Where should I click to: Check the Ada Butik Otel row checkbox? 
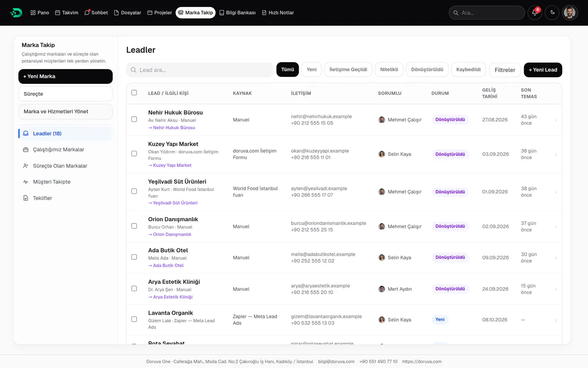tap(134, 257)
